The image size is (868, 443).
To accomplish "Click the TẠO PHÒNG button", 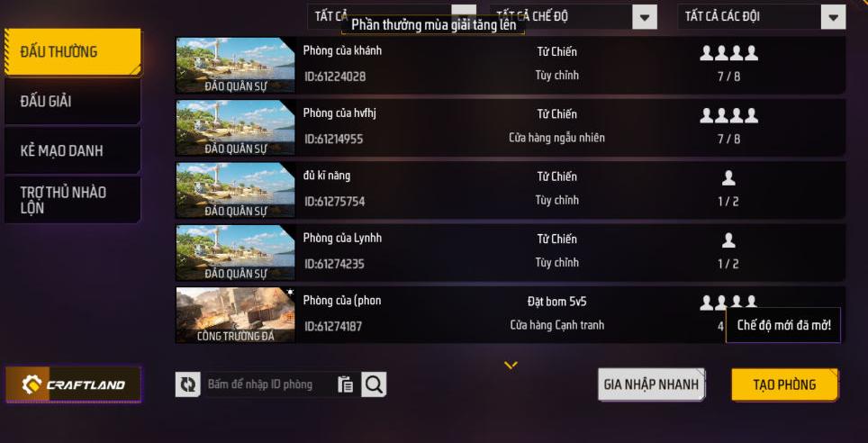I will pos(784,384).
